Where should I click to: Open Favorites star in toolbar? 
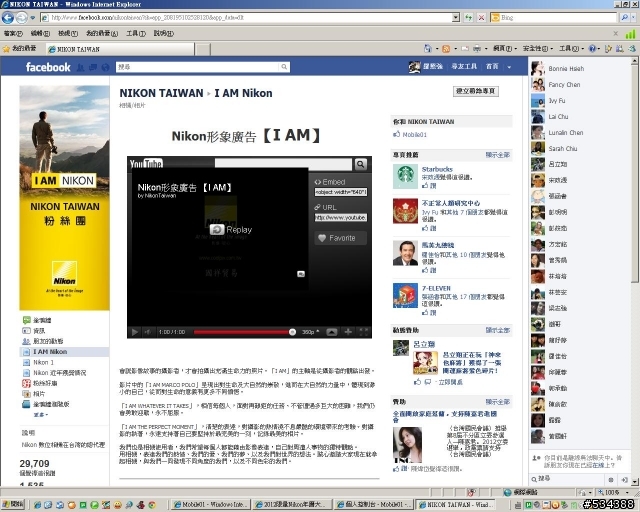(x=6, y=49)
